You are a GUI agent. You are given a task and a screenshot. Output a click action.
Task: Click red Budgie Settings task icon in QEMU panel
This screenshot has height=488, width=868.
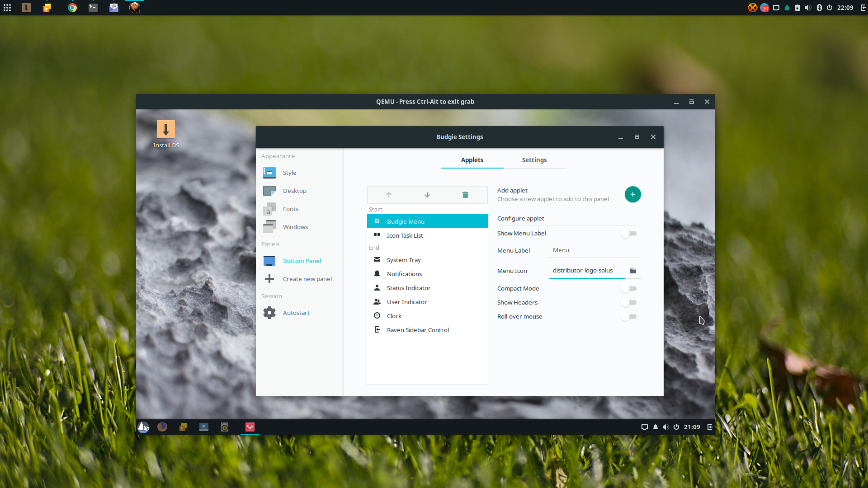[250, 427]
